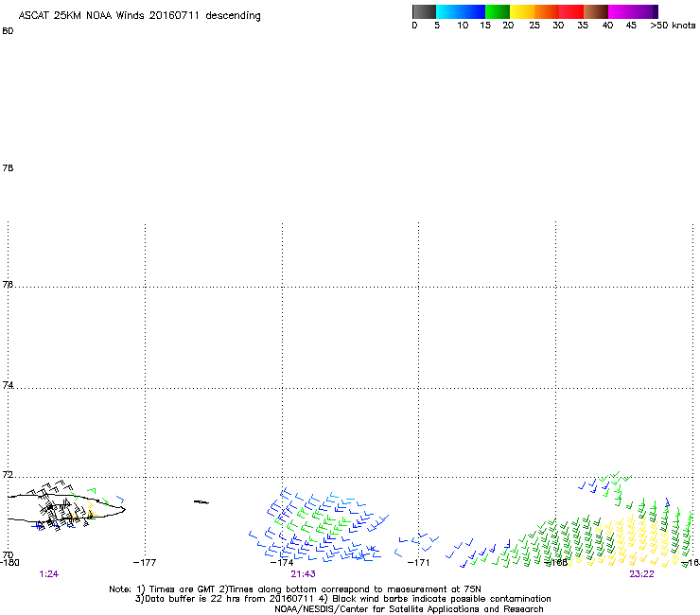The width and height of the screenshot is (700, 615).
Task: Click the purple time stamp '23:22'
Action: tap(641, 574)
